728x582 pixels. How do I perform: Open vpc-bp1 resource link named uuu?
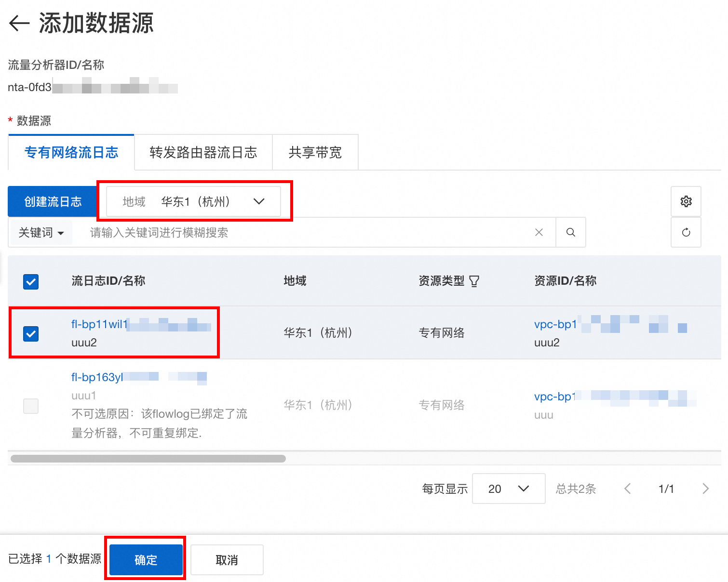[615, 397]
